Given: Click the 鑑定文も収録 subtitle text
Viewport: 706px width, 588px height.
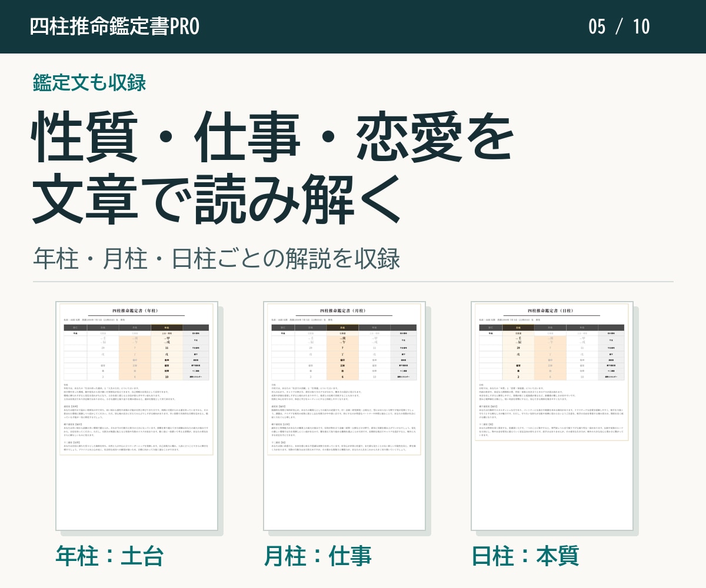Looking at the screenshot, I should coord(89,83).
